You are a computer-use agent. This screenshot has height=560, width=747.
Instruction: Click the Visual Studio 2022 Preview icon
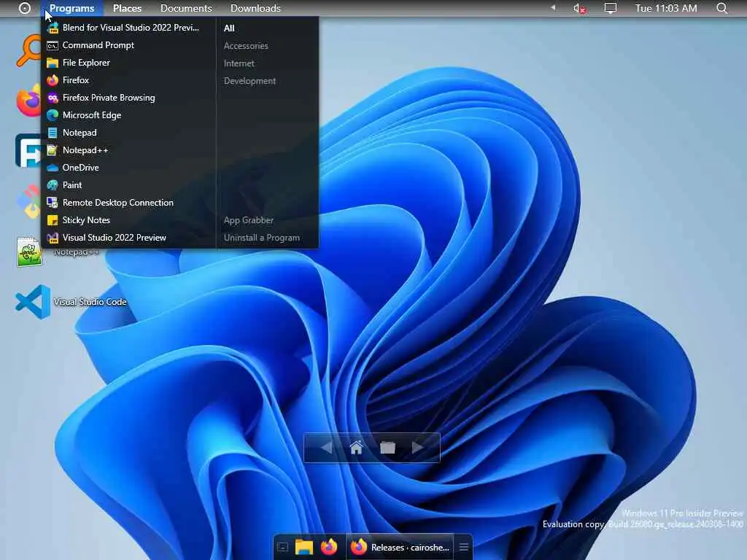point(53,238)
